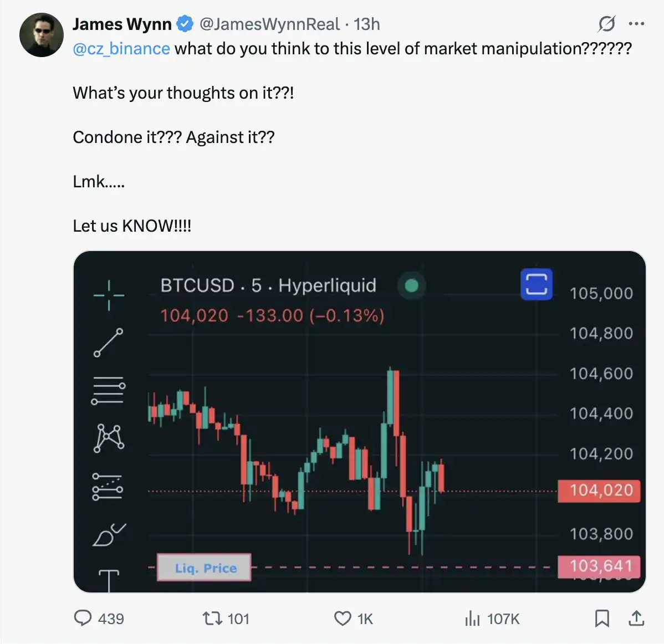Click the reply comment icon
Viewport: 664px width, 644px height.
pyautogui.click(x=83, y=618)
